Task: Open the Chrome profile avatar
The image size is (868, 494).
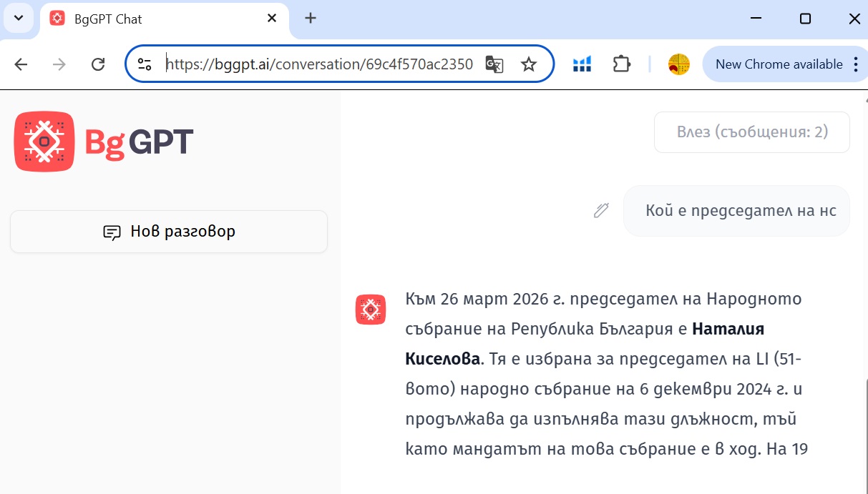Action: pyautogui.click(x=678, y=64)
